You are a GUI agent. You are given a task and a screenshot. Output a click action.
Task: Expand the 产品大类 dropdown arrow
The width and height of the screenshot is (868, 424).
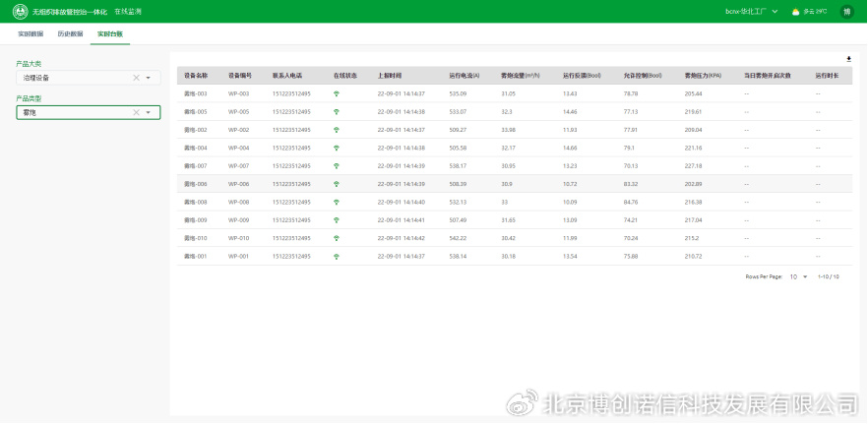(x=149, y=78)
